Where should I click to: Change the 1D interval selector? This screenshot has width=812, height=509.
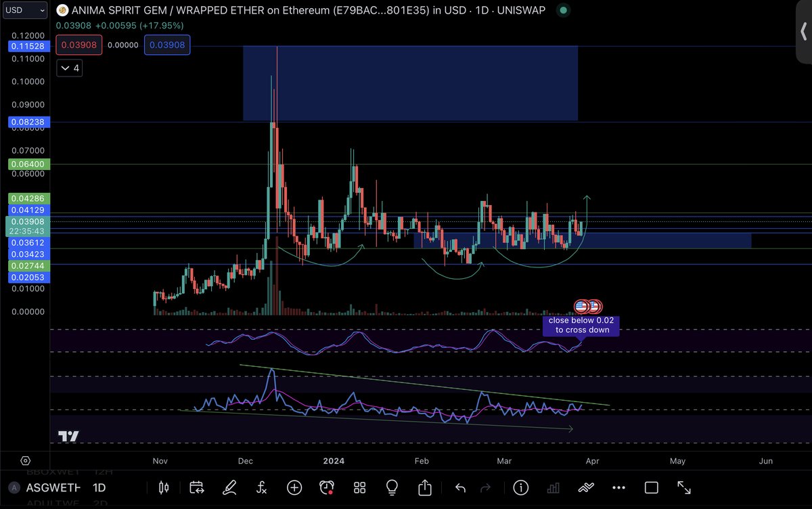99,487
